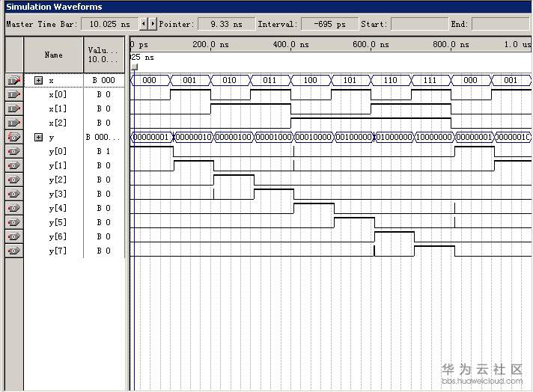533x392 pixels.
Task: Click the 00000100 segment of y waveform
Action: (x=234, y=137)
